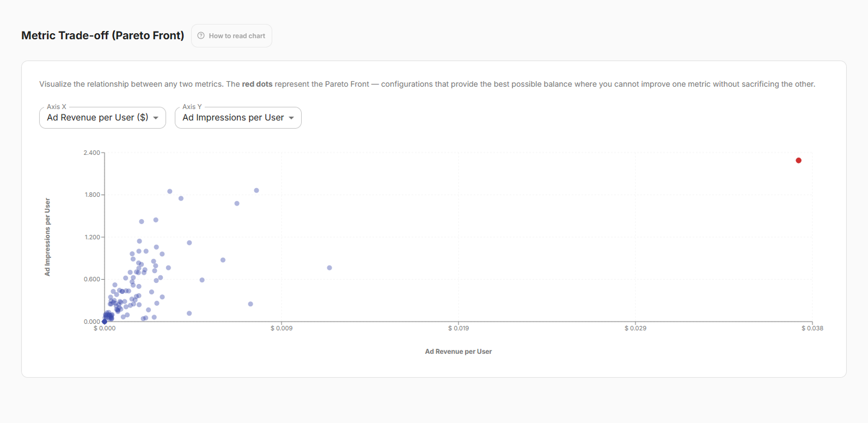
Task: Click the Metric Trade-off (Pareto Front) heading
Action: point(102,35)
